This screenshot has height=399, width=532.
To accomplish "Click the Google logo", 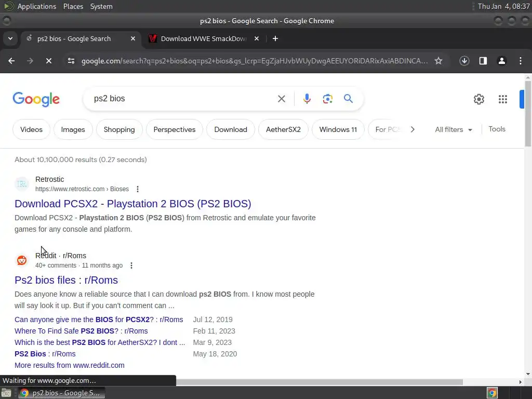I will point(36,99).
